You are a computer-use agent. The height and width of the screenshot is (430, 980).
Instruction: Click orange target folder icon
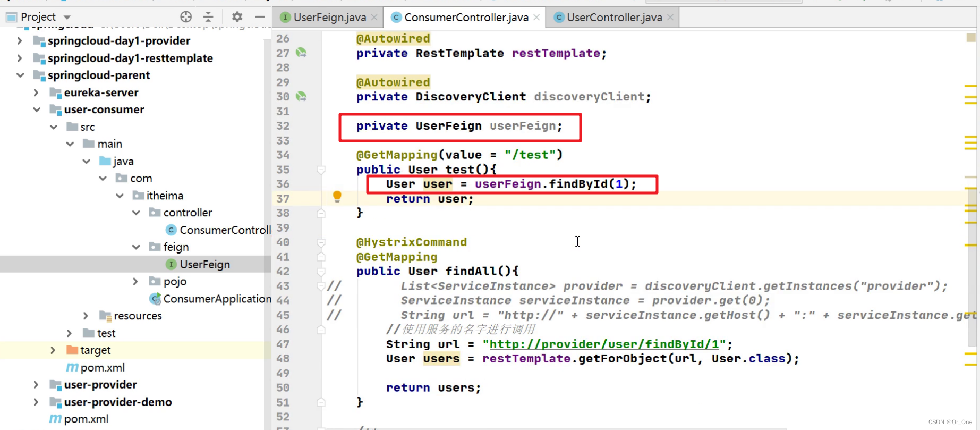72,350
